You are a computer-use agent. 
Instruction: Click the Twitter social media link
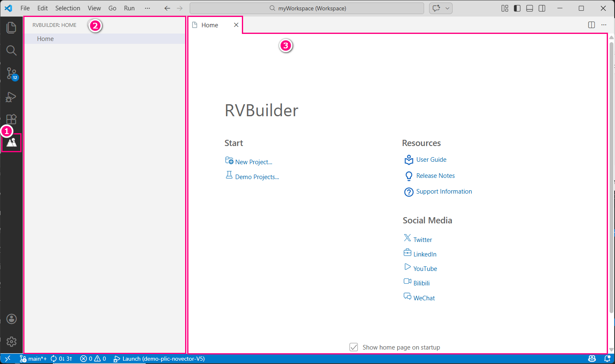tap(422, 239)
